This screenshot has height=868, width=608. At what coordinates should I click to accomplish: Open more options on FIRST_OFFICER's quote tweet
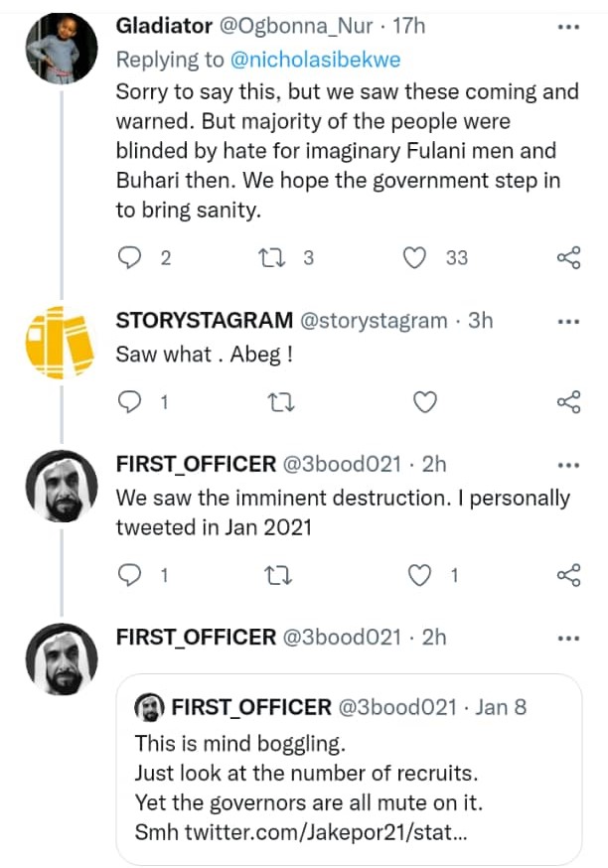568,637
